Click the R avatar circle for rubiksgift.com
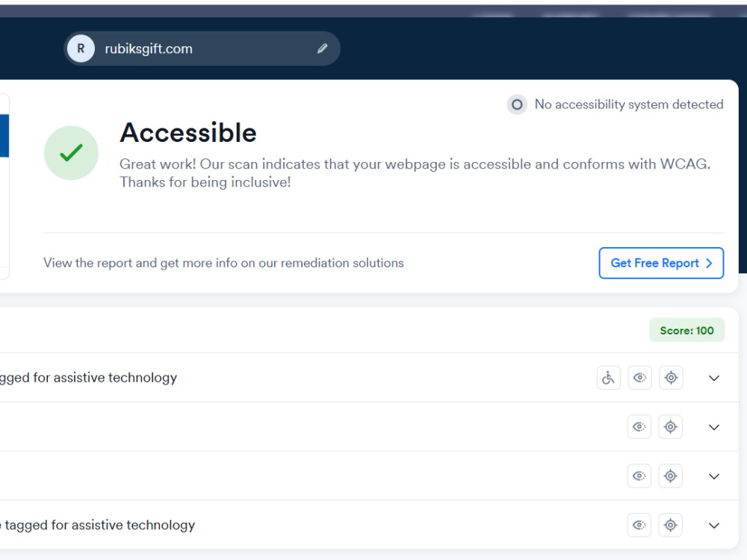 (81, 49)
